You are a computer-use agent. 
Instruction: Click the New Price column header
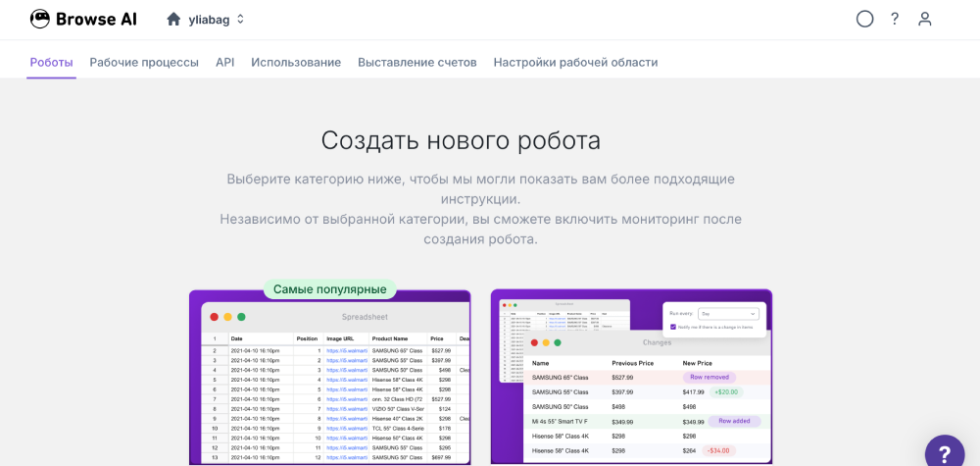(x=698, y=363)
